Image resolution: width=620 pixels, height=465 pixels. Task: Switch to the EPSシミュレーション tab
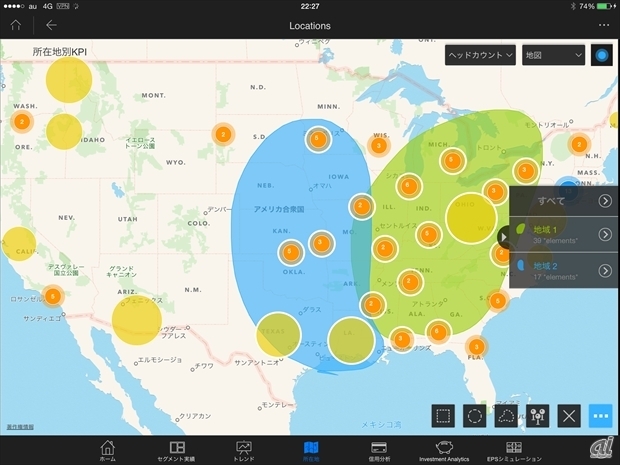coord(514,451)
